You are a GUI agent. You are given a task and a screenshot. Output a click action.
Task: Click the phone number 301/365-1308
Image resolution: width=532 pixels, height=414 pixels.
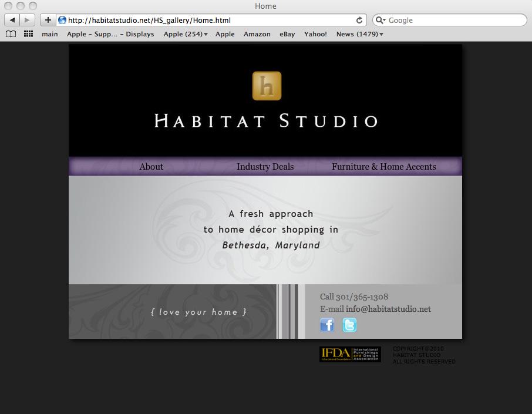click(362, 297)
